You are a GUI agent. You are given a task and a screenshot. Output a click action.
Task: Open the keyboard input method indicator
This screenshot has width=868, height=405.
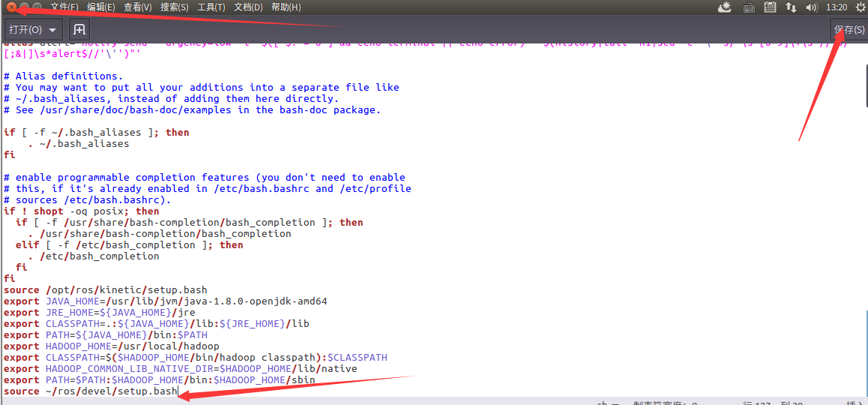[750, 7]
